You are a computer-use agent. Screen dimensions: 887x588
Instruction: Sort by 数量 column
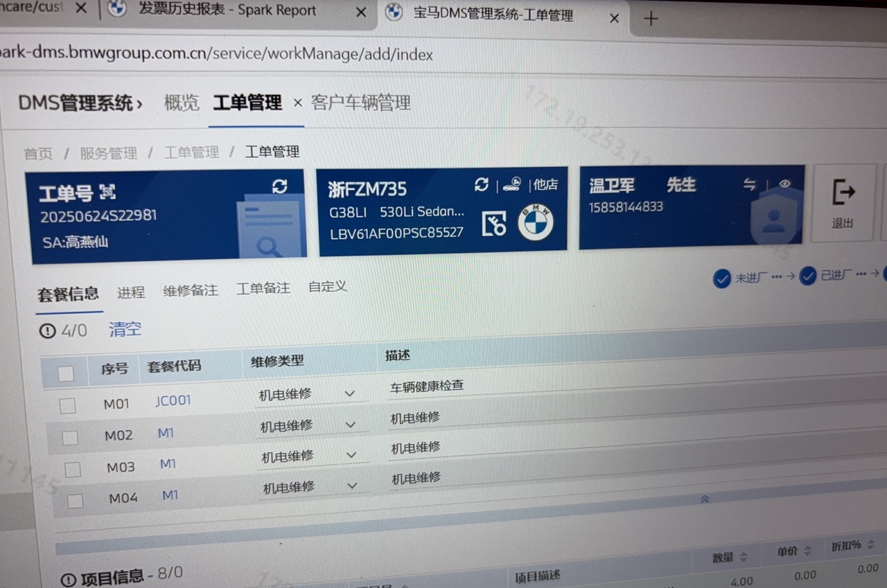744,558
